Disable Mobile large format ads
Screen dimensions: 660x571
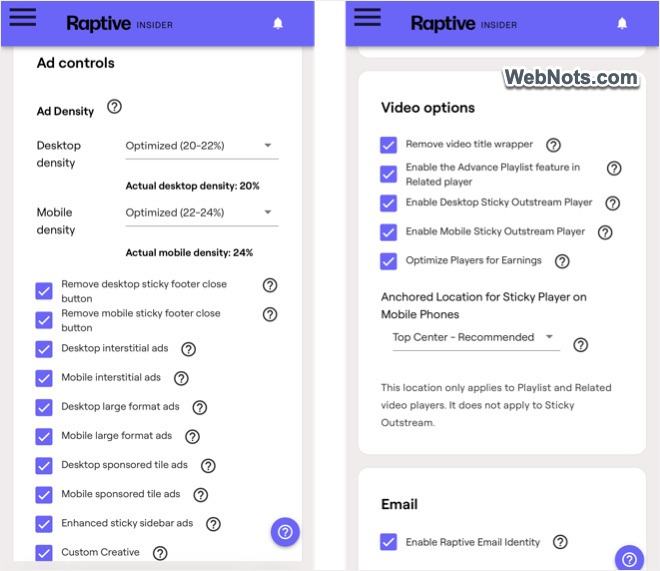pyautogui.click(x=44, y=436)
